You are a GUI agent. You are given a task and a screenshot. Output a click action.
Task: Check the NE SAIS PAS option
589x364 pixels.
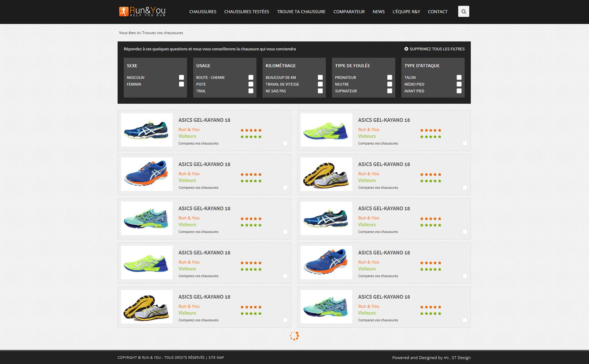point(320,91)
